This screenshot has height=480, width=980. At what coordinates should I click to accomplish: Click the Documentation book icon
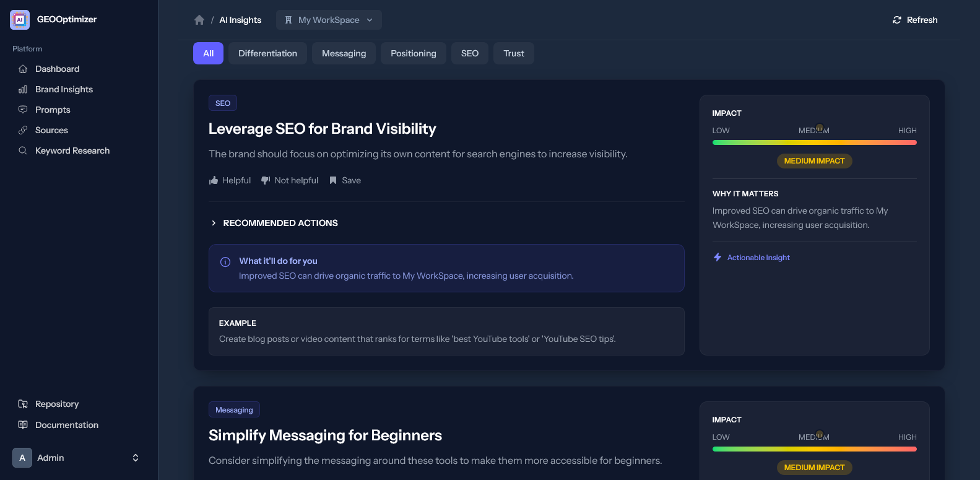tap(23, 425)
